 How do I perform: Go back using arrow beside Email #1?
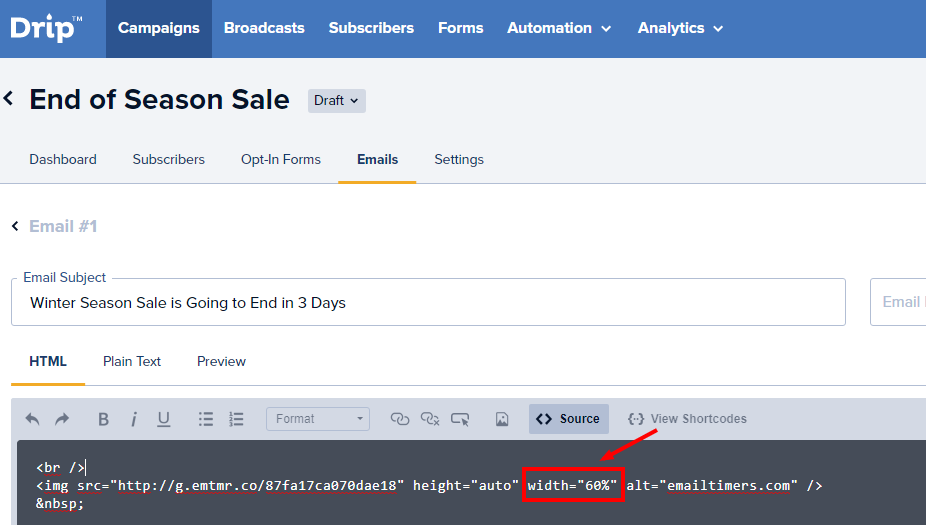[15, 227]
